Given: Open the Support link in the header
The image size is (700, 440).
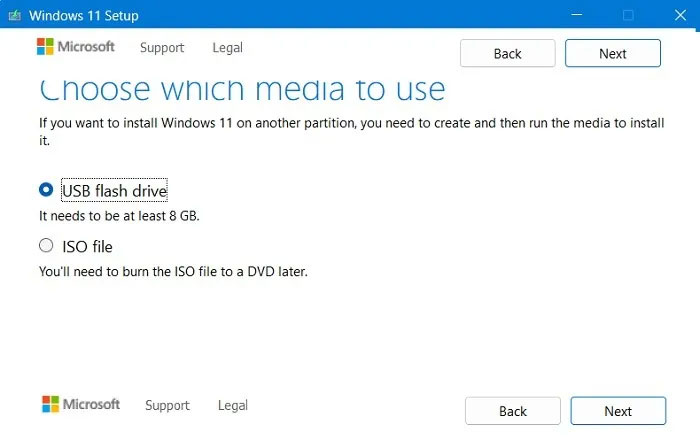Looking at the screenshot, I should [x=162, y=47].
